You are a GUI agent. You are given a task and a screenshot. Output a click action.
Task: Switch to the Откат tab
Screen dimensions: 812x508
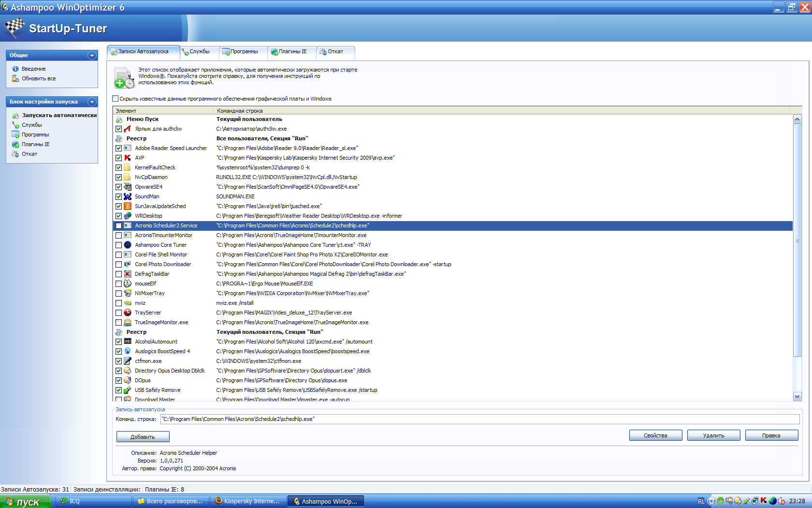(335, 51)
